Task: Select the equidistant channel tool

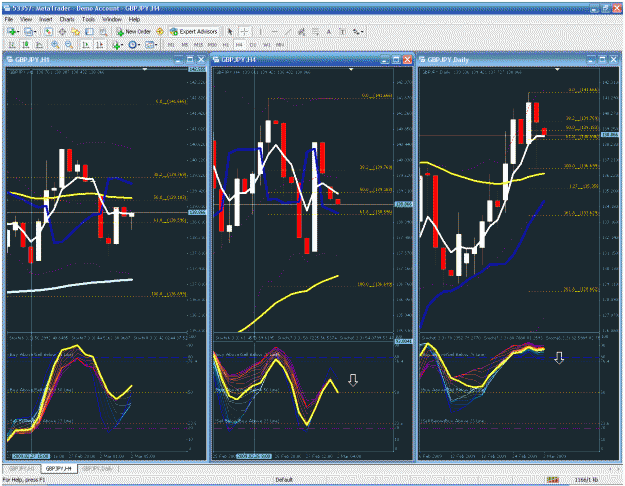Action: click(301, 32)
